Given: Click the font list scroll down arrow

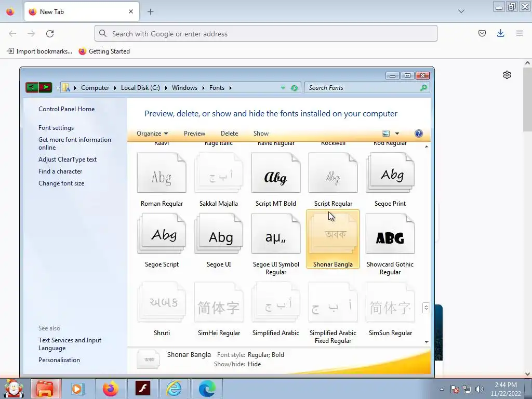Looking at the screenshot, I should 427,342.
